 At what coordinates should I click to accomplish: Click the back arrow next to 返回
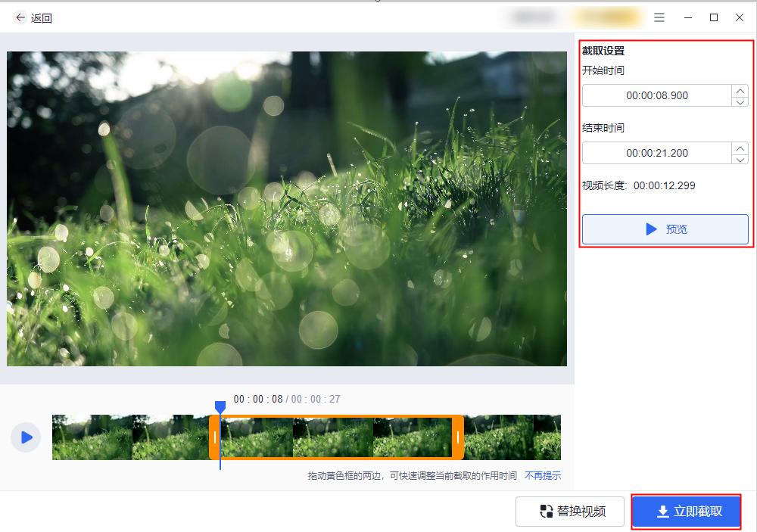point(20,17)
